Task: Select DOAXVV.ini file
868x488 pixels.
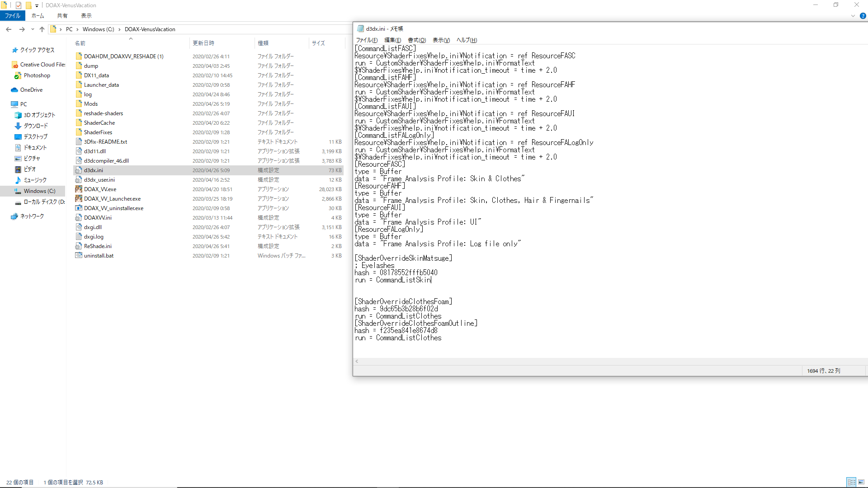Action: [x=98, y=218]
